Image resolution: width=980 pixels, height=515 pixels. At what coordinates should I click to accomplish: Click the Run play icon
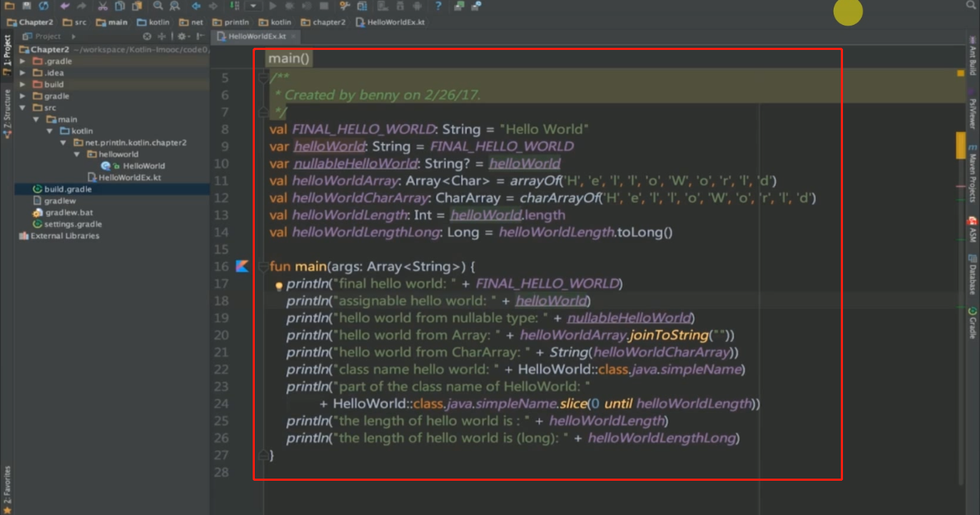click(273, 6)
